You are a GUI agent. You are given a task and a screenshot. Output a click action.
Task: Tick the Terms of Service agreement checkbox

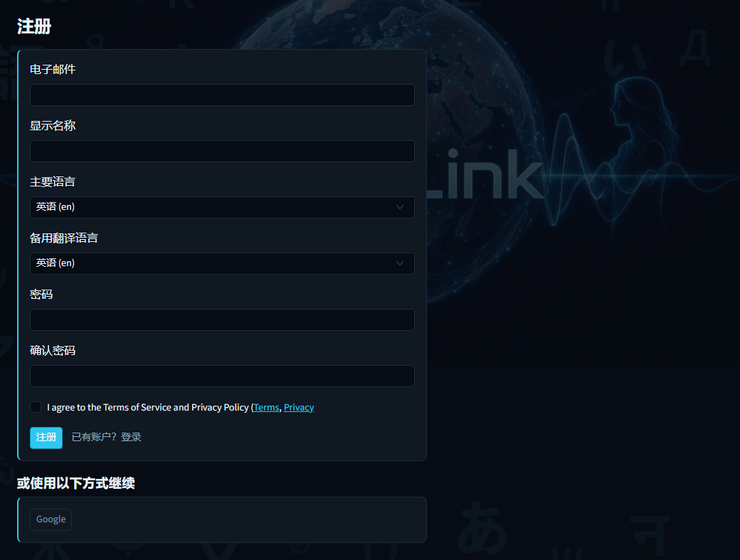coord(36,407)
